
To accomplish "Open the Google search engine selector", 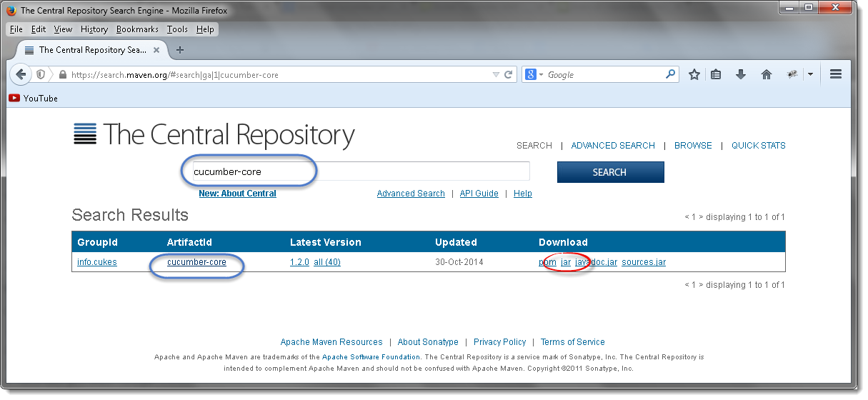I will [534, 74].
